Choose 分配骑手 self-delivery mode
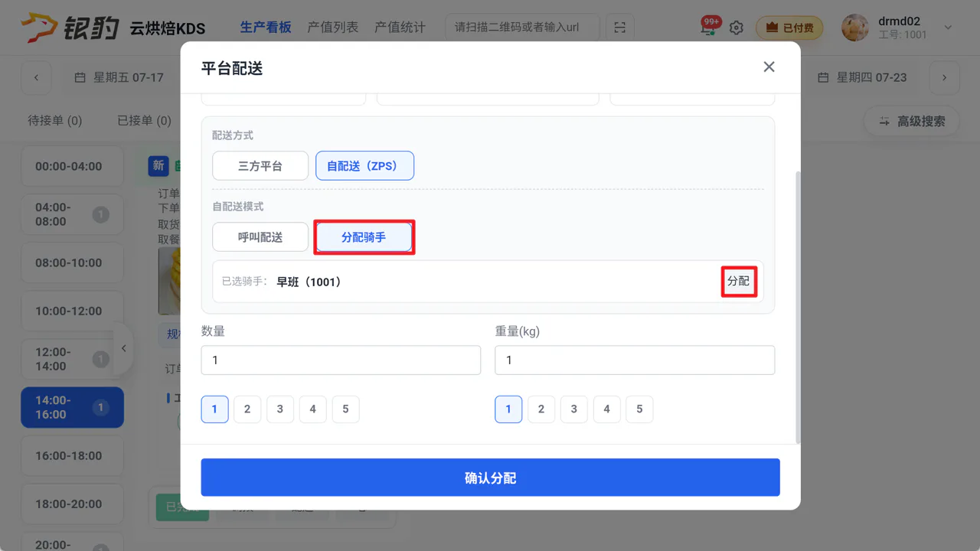Viewport: 980px width, 551px height. [364, 237]
